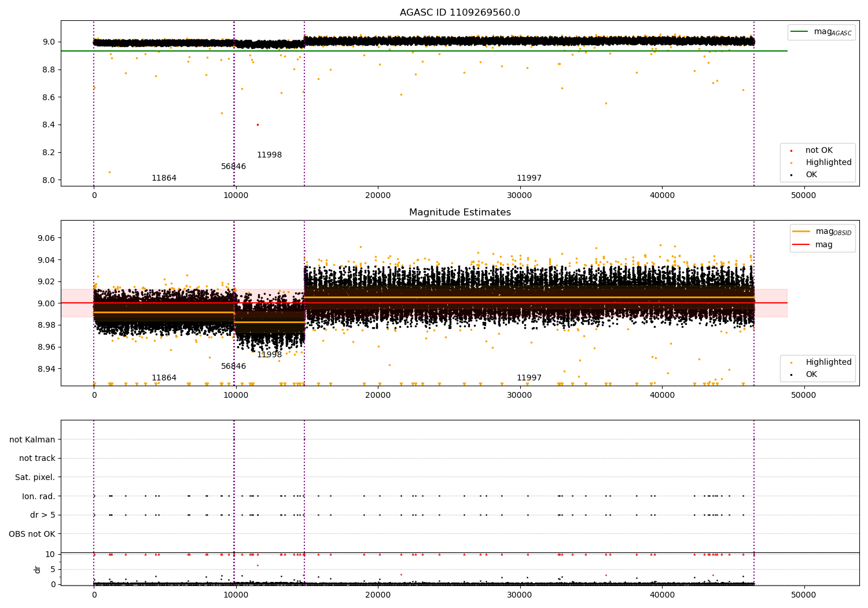868x608 pixels.
Task: Click the red not-OK point near 8.4
Action: click(x=258, y=125)
